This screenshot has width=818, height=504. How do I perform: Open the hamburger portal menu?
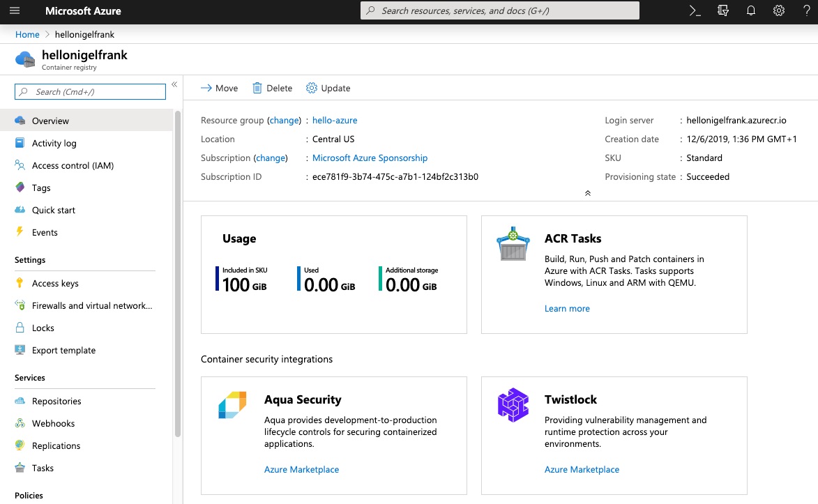pyautogui.click(x=15, y=10)
